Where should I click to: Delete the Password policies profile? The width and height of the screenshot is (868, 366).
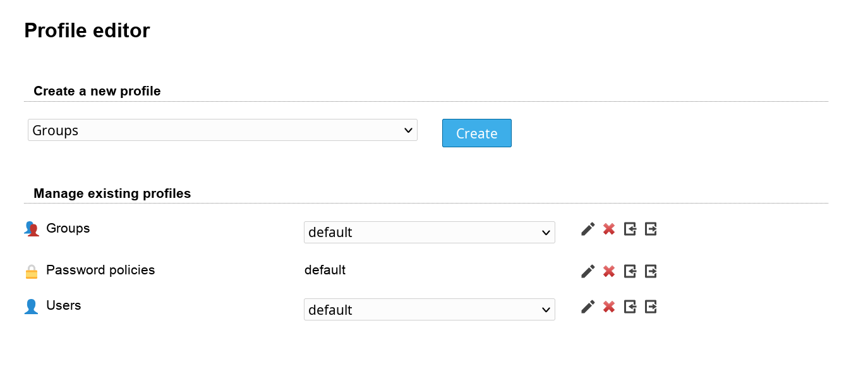tap(609, 271)
